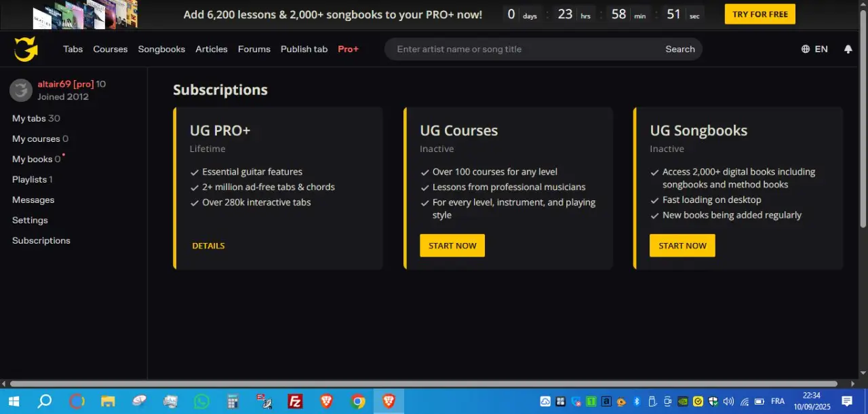Open My books in sidebar
The image size is (868, 414).
coord(37,159)
